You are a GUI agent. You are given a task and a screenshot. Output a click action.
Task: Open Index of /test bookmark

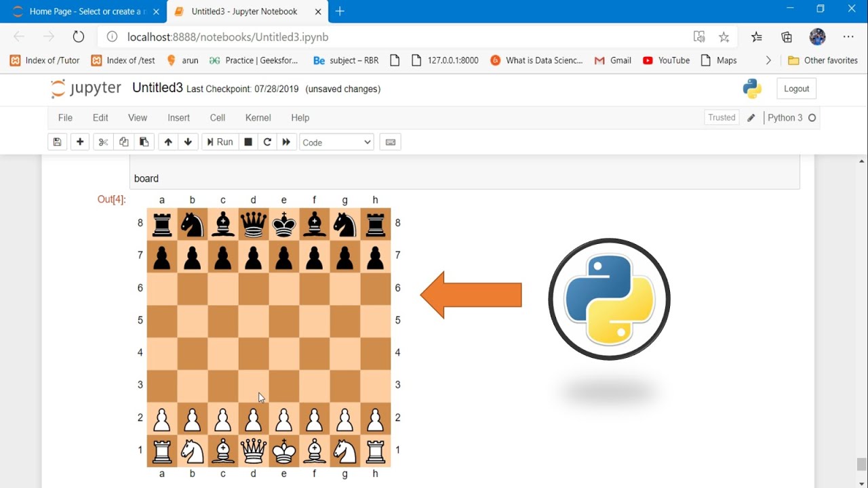(123, 60)
